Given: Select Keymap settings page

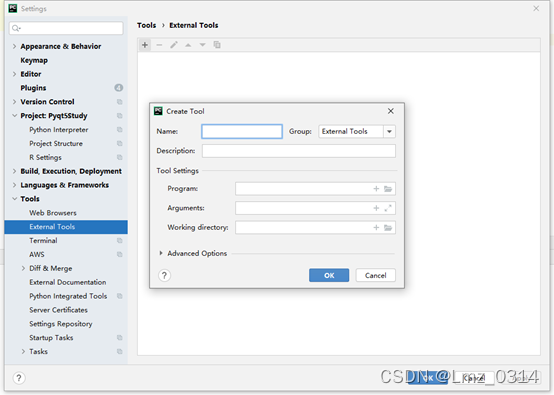Looking at the screenshot, I should coord(34,60).
